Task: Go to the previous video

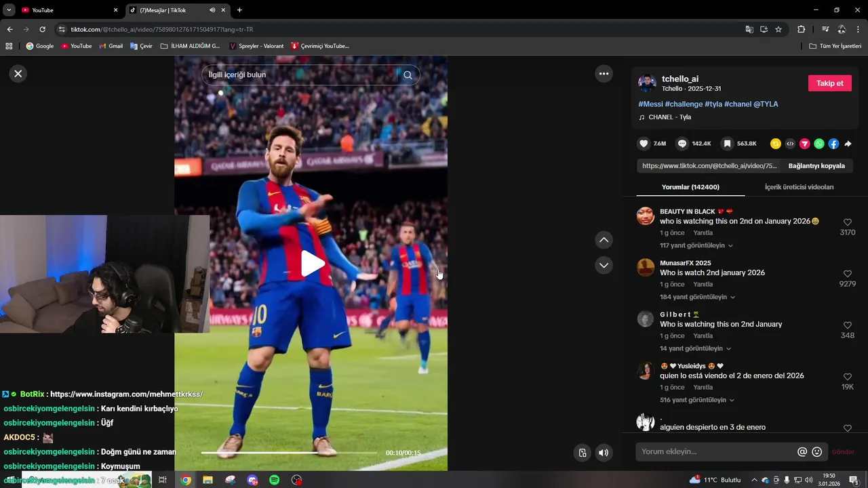Action: (x=604, y=240)
